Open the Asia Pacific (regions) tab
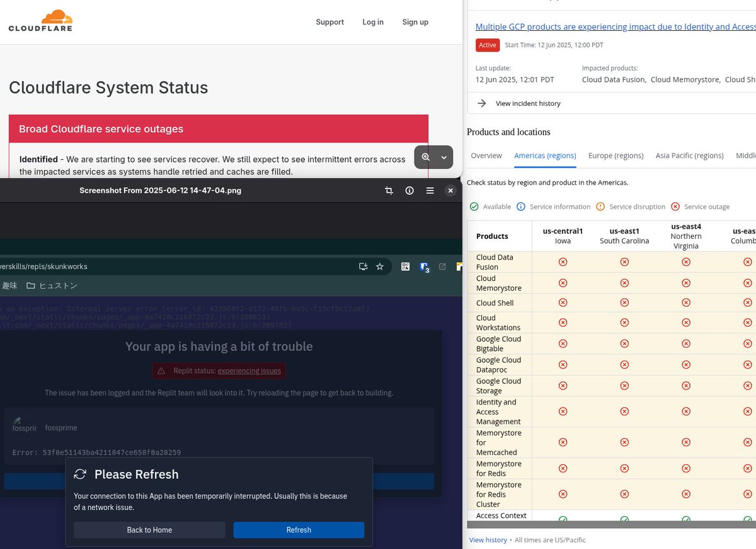 [x=689, y=156]
